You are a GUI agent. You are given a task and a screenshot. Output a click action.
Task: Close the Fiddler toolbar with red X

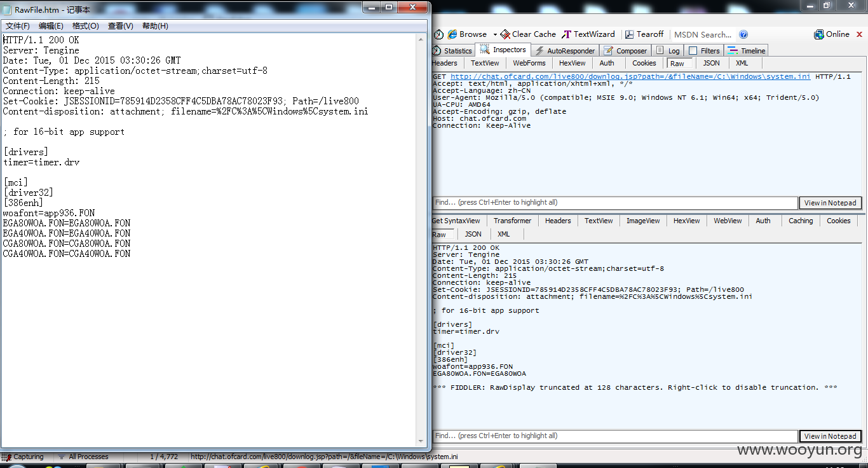859,34
